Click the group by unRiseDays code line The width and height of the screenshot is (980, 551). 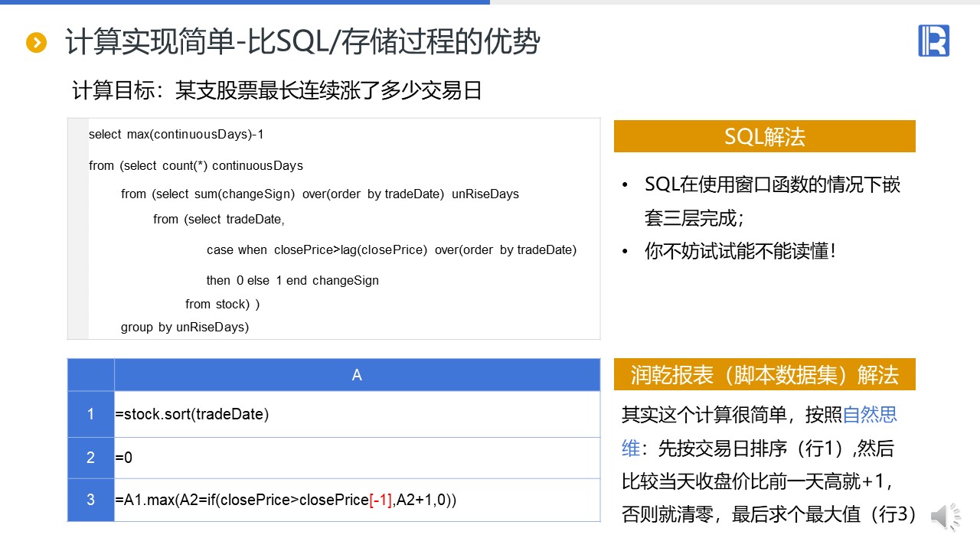185,328
